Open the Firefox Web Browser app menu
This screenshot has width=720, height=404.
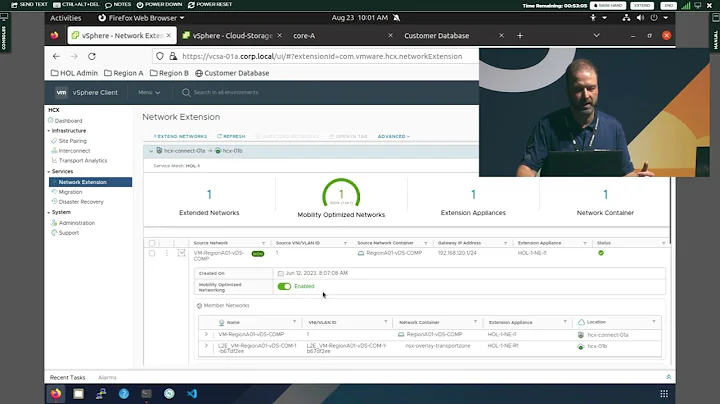(141, 17)
